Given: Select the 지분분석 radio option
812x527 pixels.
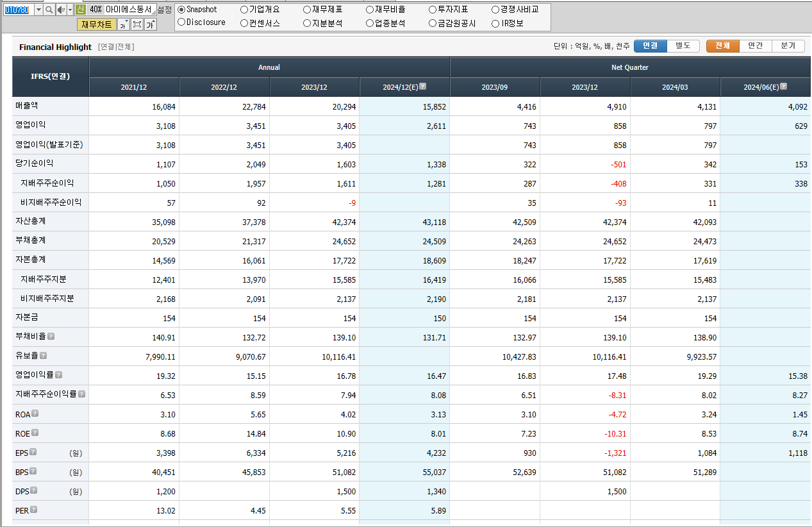Looking at the screenshot, I should [307, 23].
